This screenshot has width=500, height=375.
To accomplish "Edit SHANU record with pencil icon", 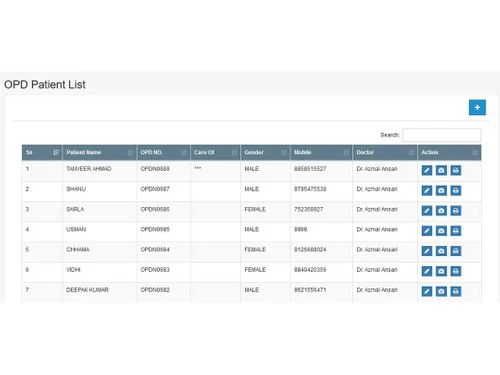I will coord(427,191).
